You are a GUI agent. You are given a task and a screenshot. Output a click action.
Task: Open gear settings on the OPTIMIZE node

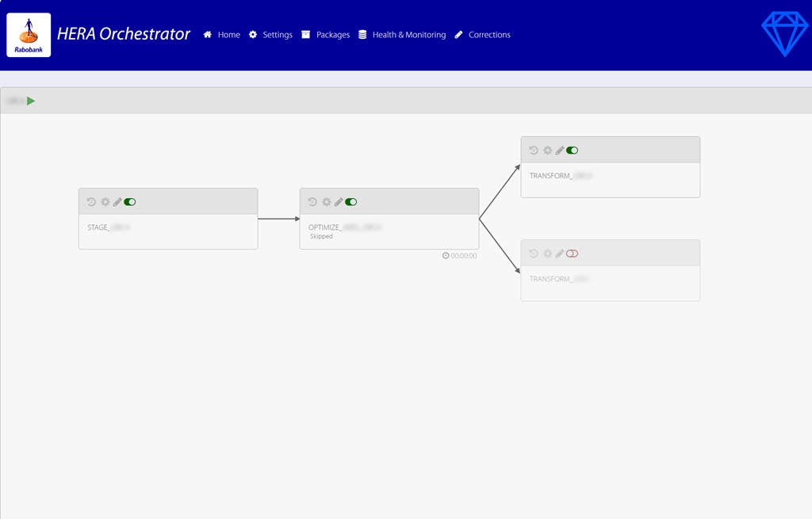click(x=327, y=201)
